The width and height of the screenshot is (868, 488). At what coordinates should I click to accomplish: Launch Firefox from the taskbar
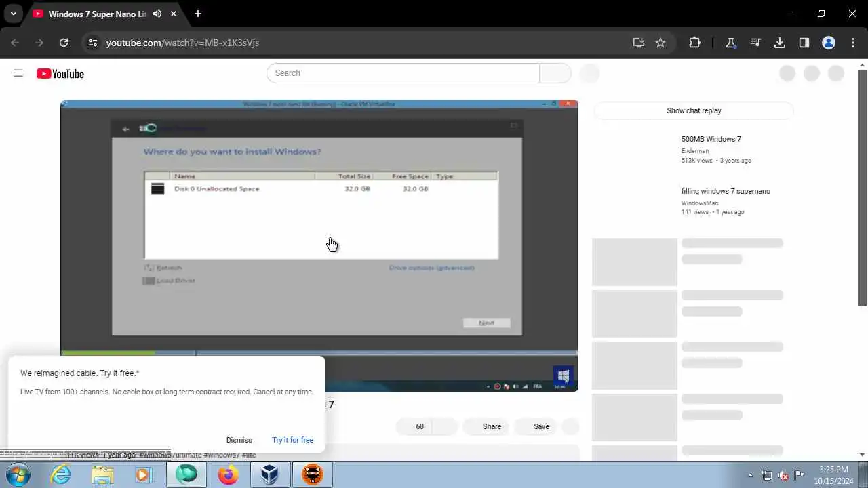229,474
